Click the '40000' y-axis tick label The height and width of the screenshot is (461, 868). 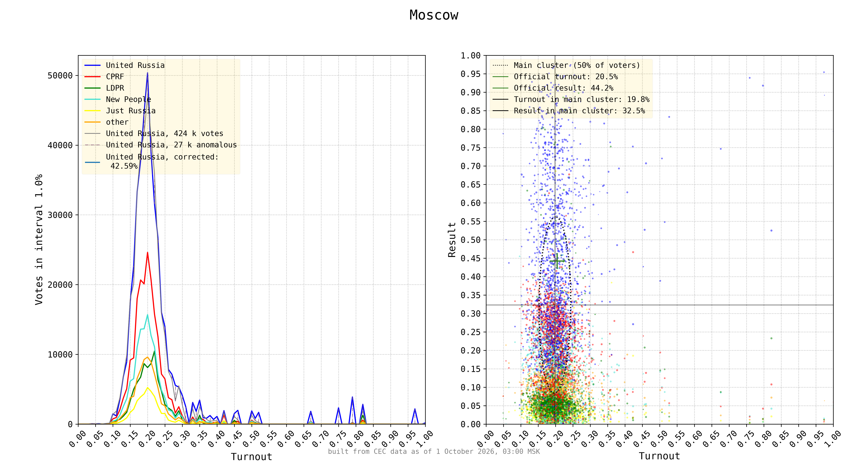[60, 145]
